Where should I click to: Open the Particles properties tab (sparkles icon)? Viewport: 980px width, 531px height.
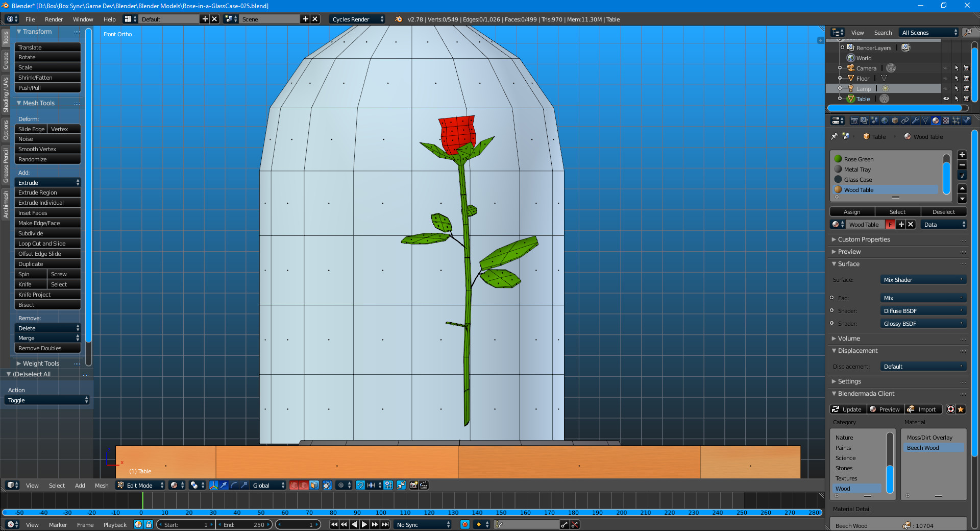click(956, 121)
